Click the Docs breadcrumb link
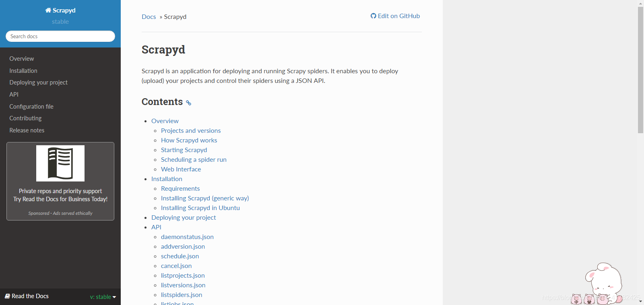 [149, 17]
